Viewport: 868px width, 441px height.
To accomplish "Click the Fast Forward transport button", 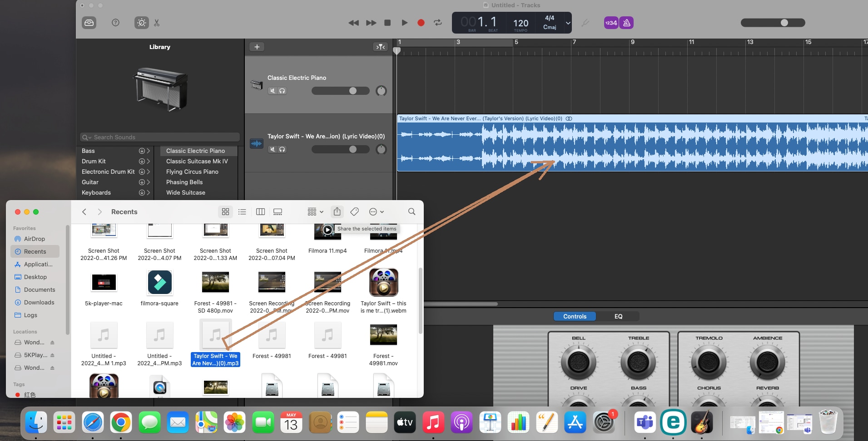I will [371, 23].
